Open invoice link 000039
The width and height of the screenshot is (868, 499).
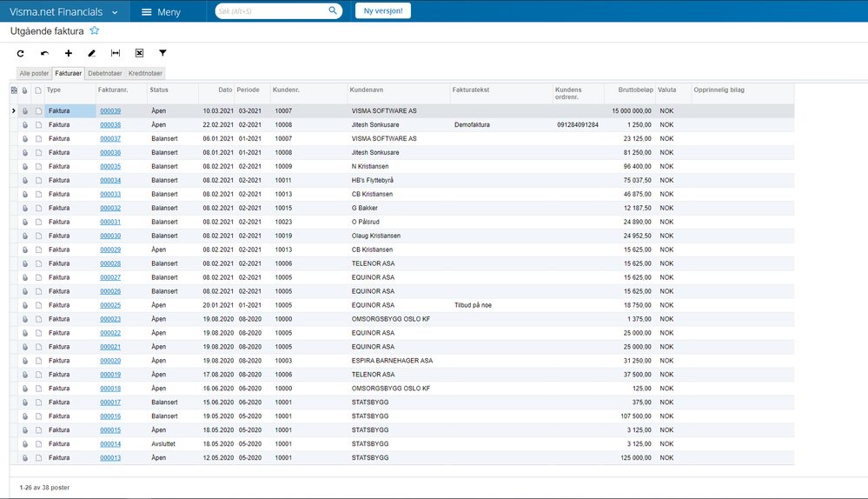[x=110, y=110]
